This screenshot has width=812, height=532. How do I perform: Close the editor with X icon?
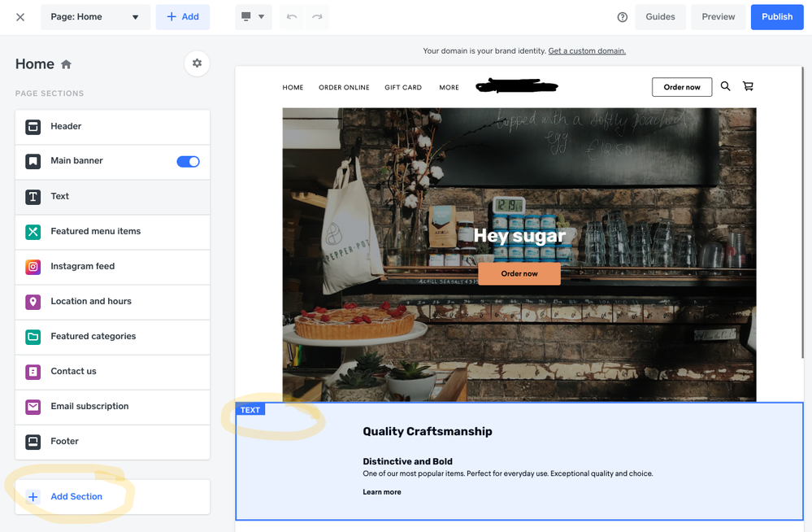(20, 17)
